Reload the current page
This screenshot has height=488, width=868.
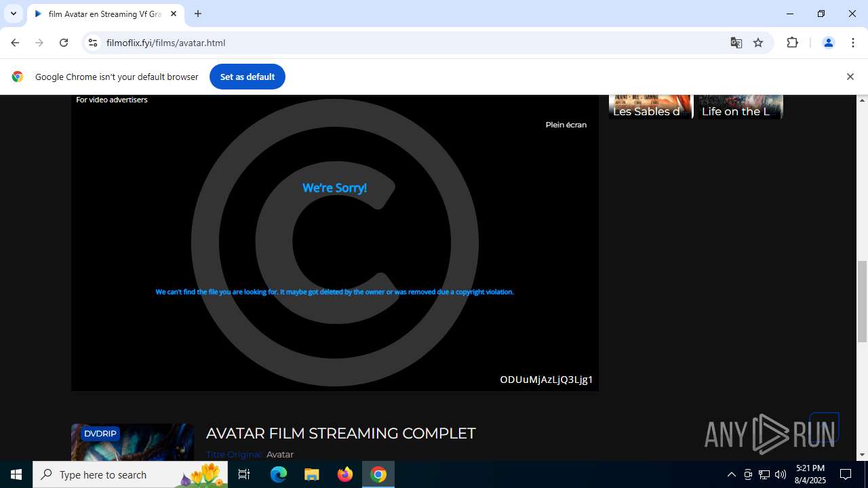coord(64,43)
